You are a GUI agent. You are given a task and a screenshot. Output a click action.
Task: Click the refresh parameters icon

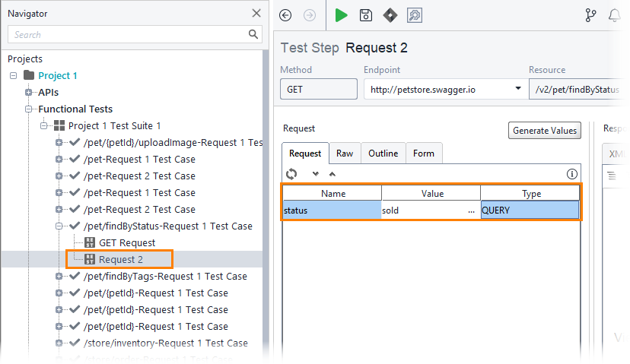(291, 174)
